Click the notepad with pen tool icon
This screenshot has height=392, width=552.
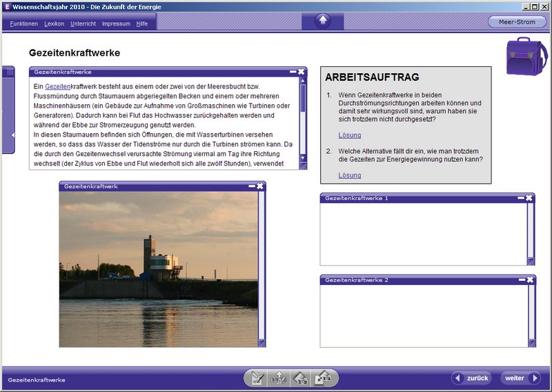257,379
